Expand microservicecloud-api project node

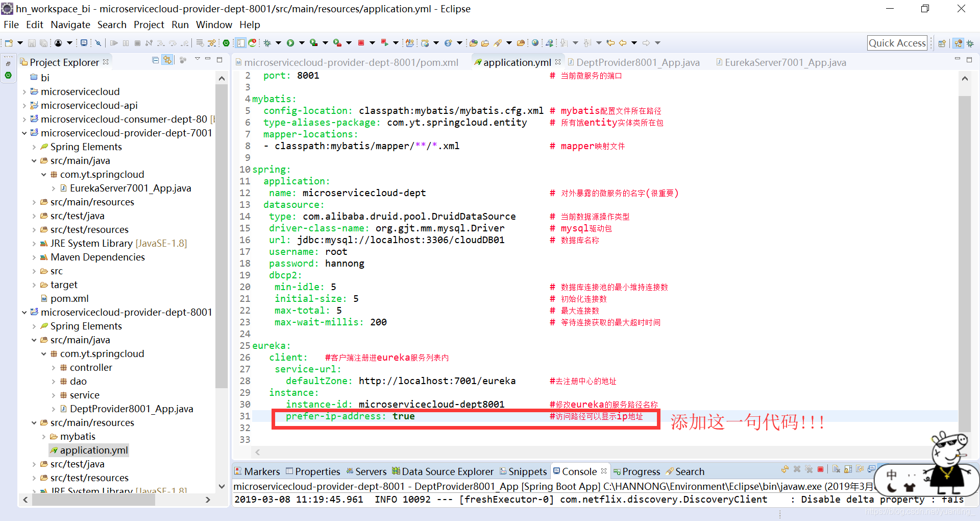(24, 106)
